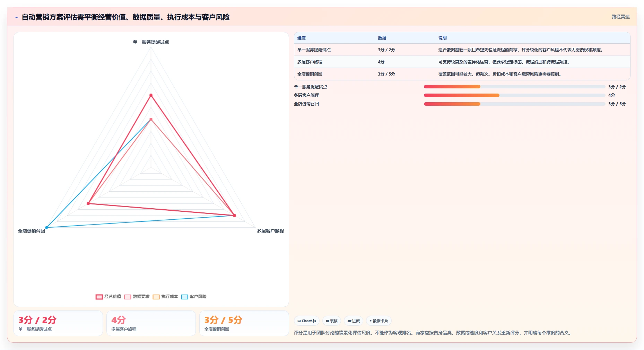Toggle the 客户风险 legend swatch
The image size is (644, 350).
coord(184,297)
